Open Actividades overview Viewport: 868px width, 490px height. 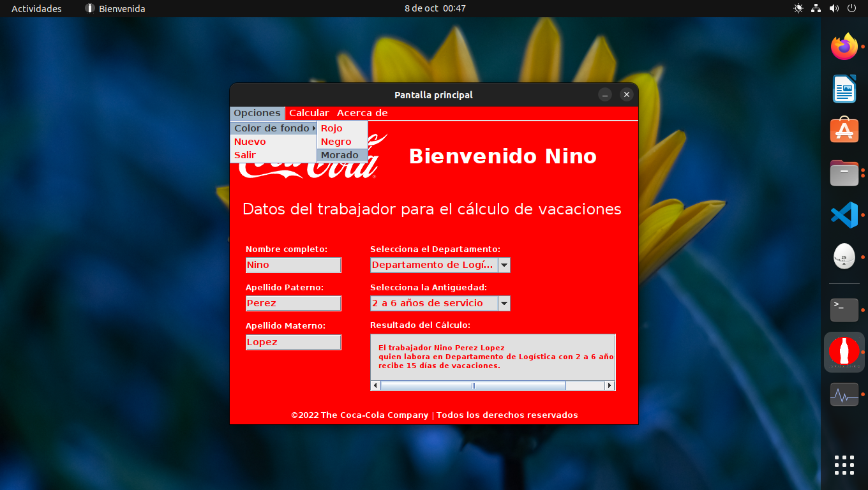(36, 8)
